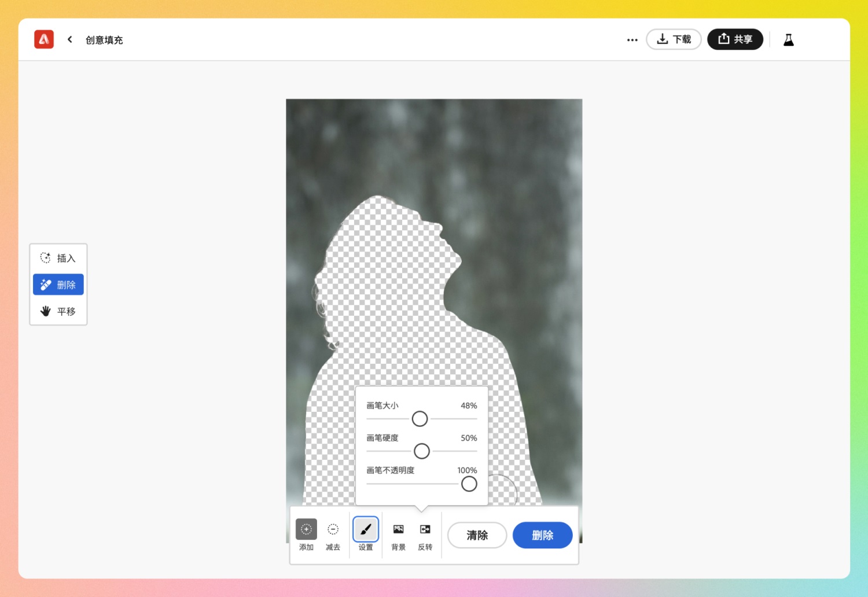The height and width of the screenshot is (597, 868).
Task: Select the 平移 pan hand tool
Action: (58, 311)
